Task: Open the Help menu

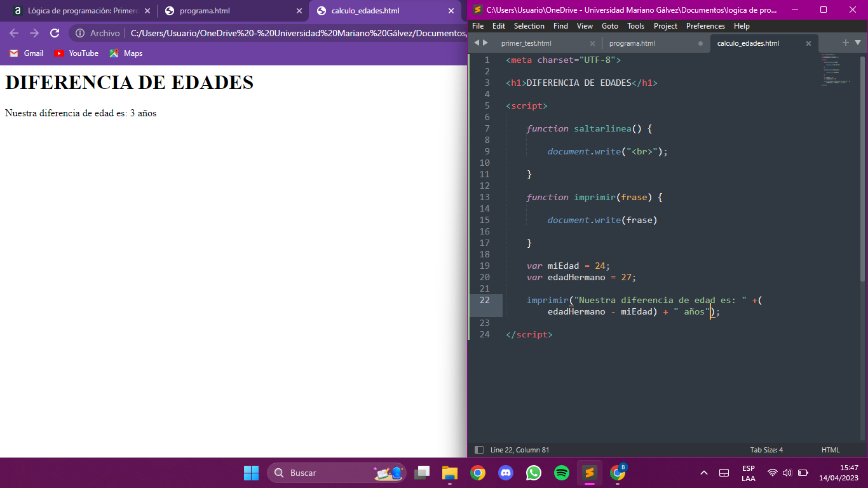Action: (x=742, y=26)
